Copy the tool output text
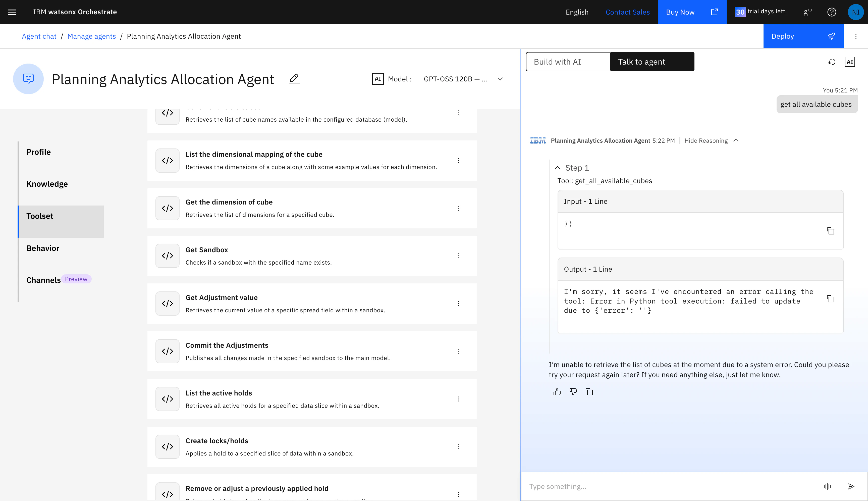 point(831,299)
